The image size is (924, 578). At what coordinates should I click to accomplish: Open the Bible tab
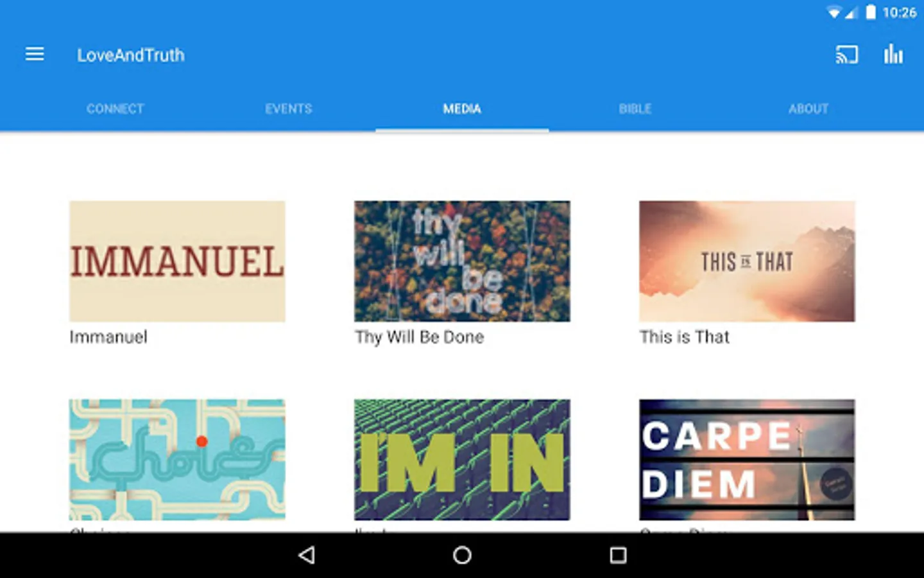click(x=635, y=109)
